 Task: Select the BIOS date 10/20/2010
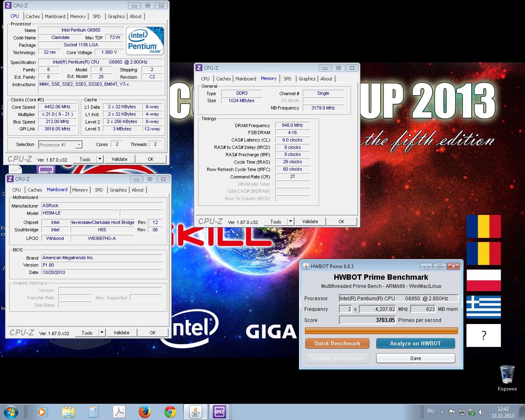click(102, 272)
